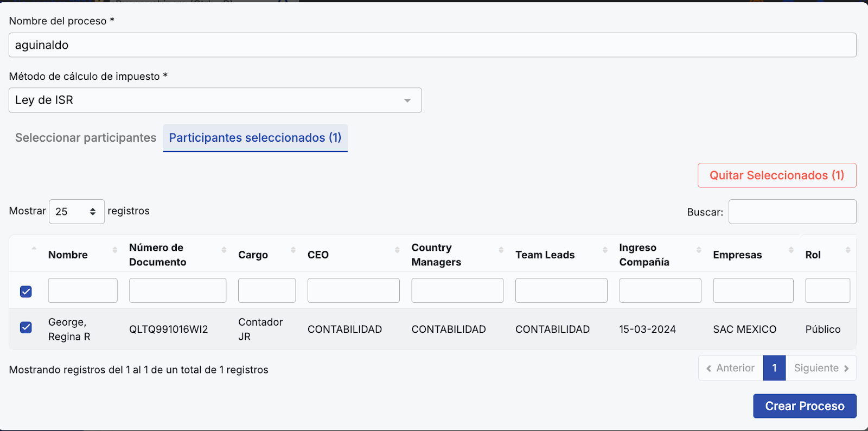The width and height of the screenshot is (868, 431).
Task: Click Ingreso Compañía sort arrows
Action: (699, 250)
